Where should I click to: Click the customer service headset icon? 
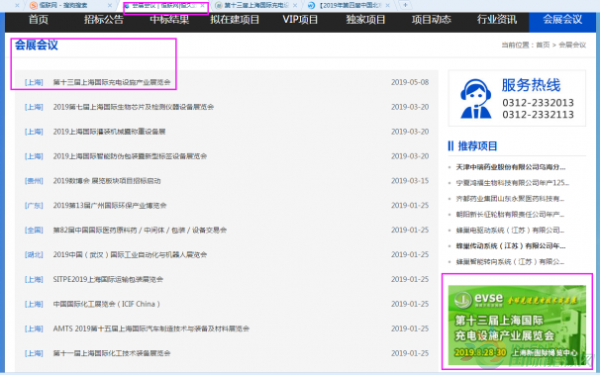pos(476,98)
